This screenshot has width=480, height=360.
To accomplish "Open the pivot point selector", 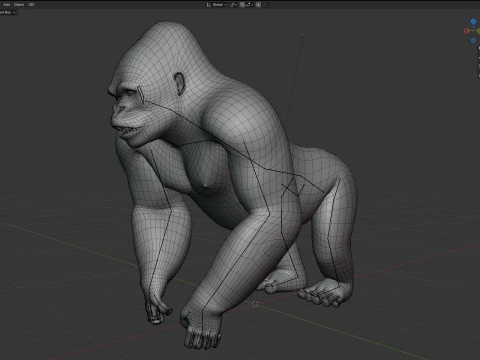I will click(233, 5).
